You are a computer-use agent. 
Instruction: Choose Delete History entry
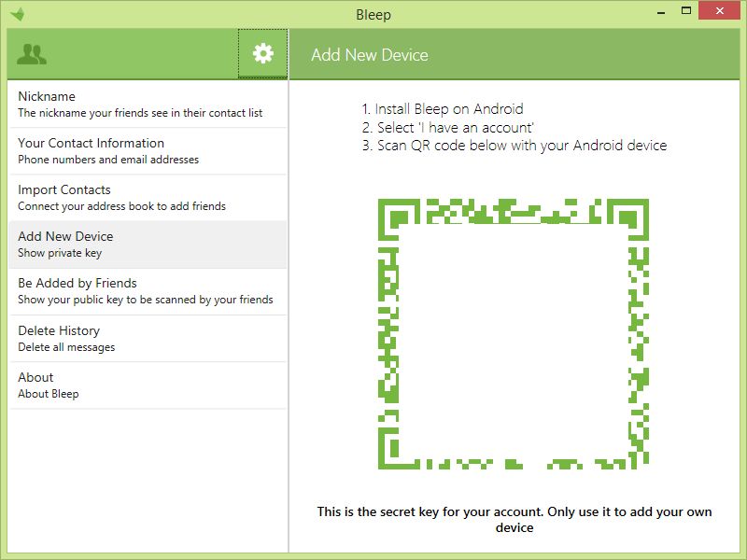tap(148, 338)
